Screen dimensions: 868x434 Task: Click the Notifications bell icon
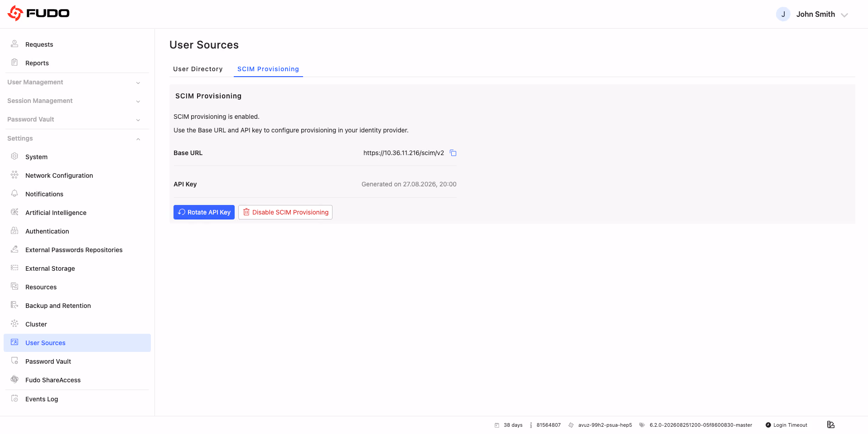(x=14, y=194)
